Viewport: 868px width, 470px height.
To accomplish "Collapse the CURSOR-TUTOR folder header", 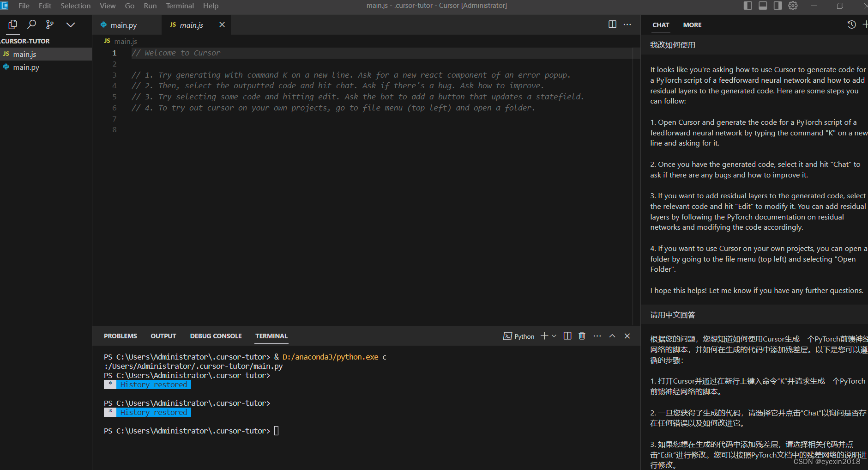I will (25, 41).
